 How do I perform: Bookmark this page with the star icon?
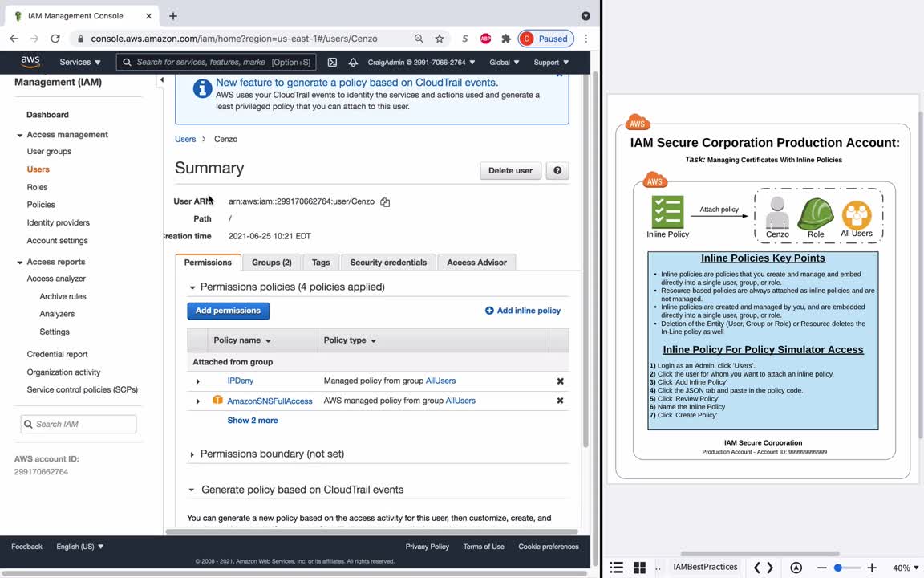click(440, 39)
